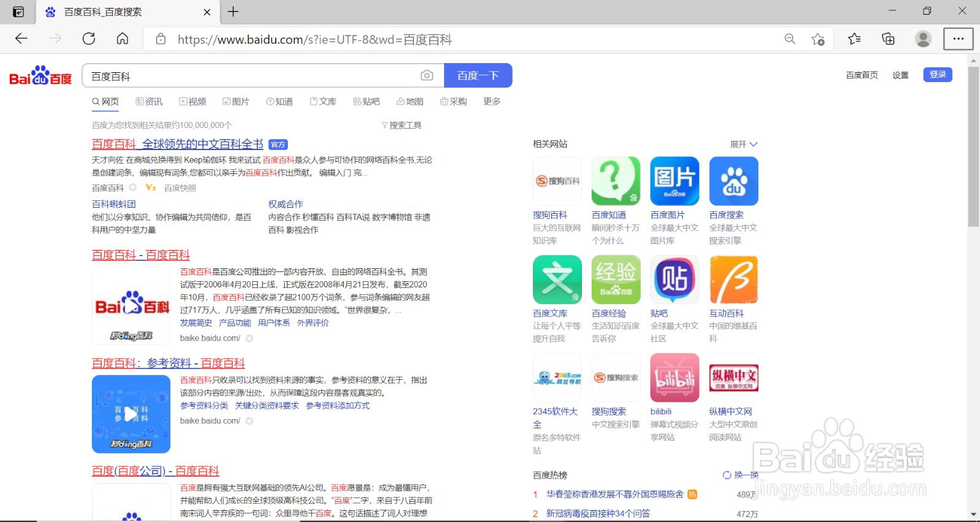Screen dimensions: 980x522
Task: Open the Baidu百科 logo thumbnail
Action: [x=131, y=306]
